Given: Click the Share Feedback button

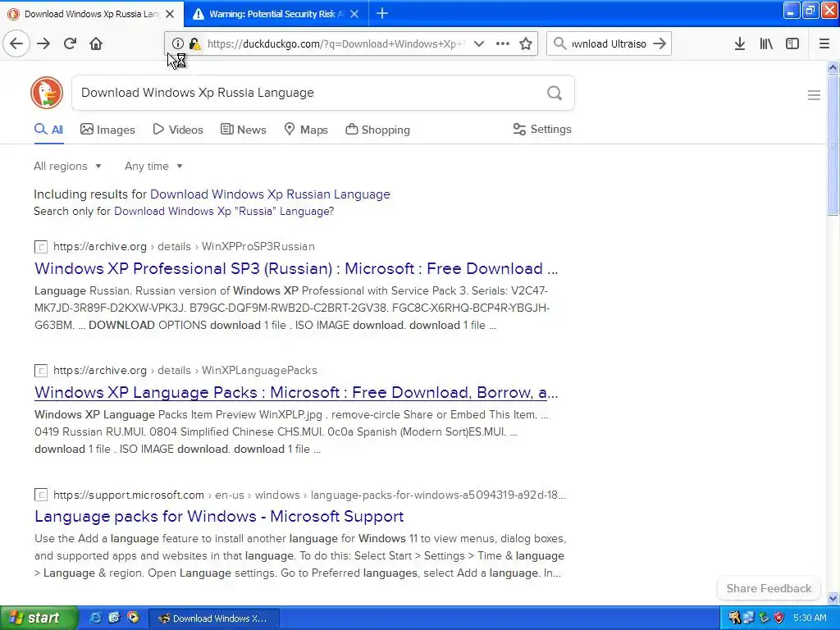Looking at the screenshot, I should (x=769, y=588).
